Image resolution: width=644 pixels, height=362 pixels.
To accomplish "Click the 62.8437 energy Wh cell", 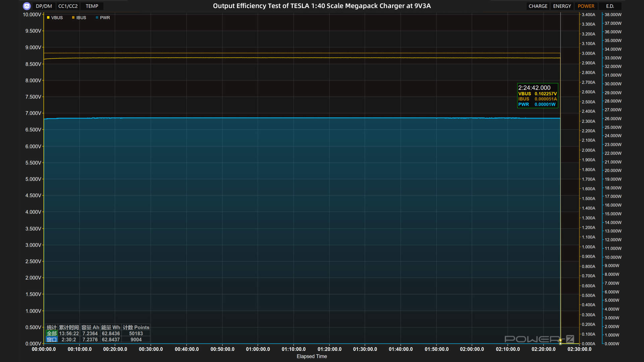I will click(x=111, y=340).
